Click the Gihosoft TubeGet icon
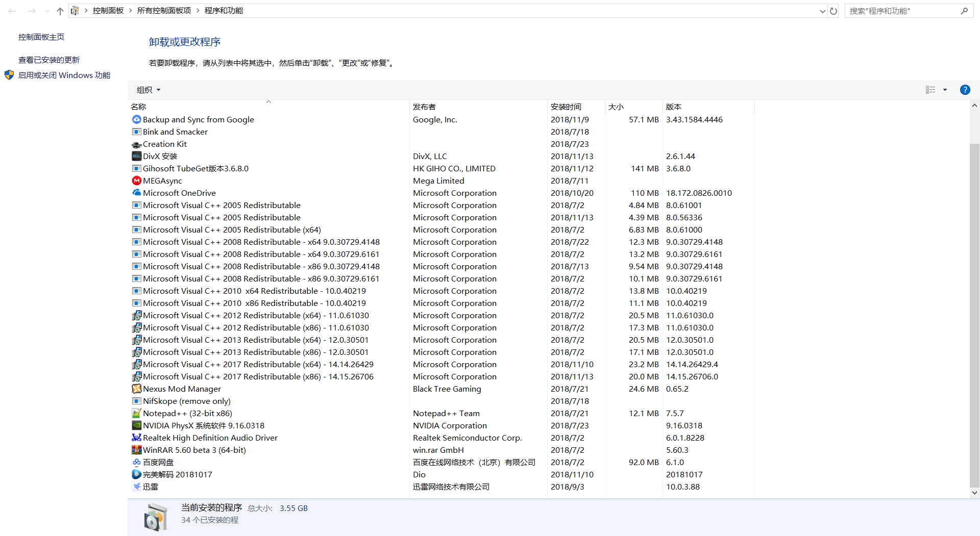980x536 pixels. pos(136,168)
